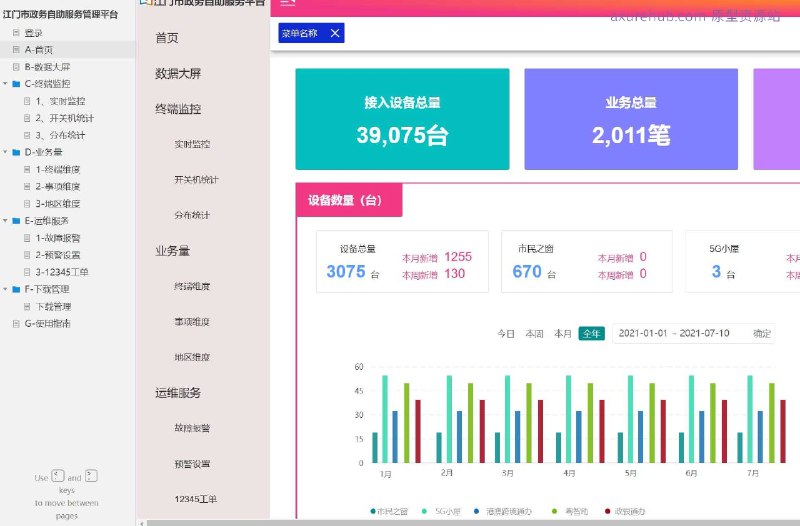
Task: Toggle the green series legend dot
Action: click(x=555, y=511)
